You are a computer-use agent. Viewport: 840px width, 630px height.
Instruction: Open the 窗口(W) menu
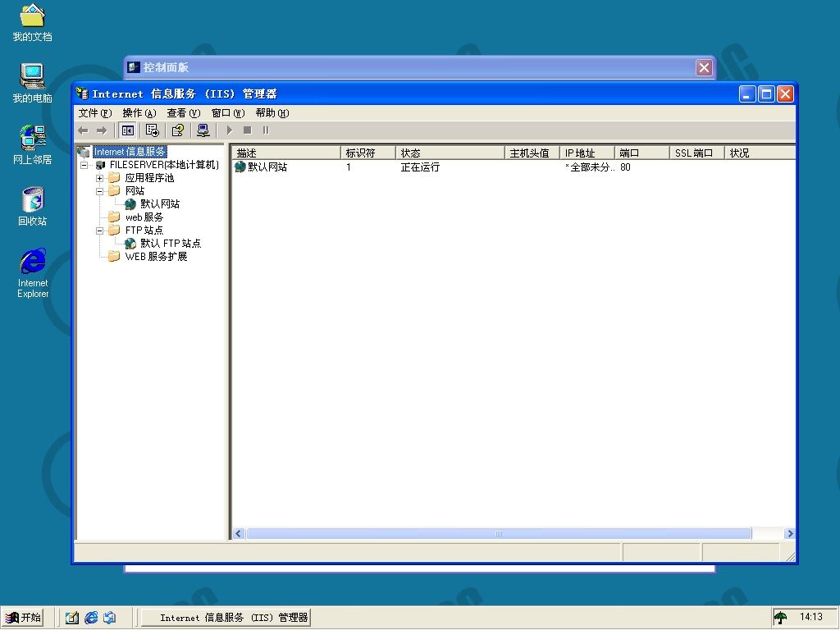[228, 113]
